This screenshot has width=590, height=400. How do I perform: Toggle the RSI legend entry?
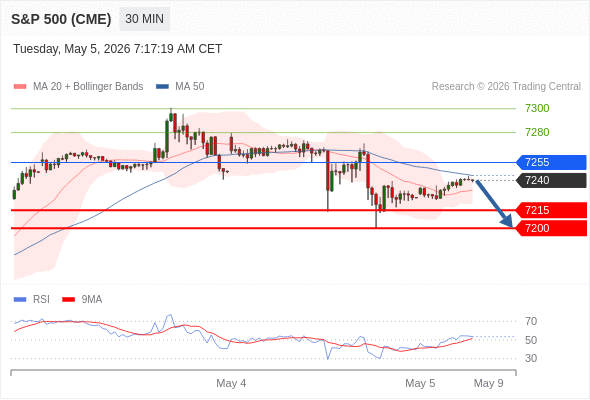click(x=32, y=300)
